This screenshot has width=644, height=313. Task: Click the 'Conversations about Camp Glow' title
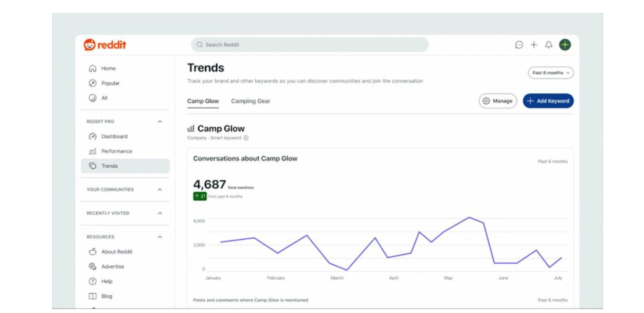[x=245, y=158]
